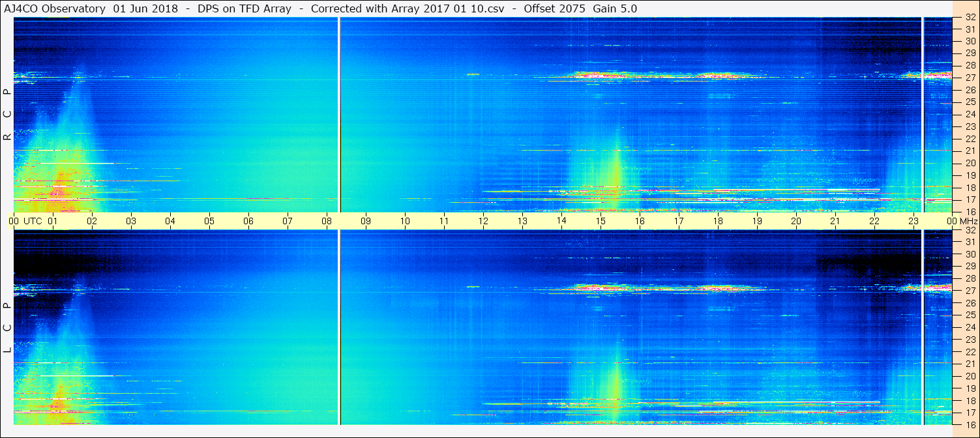Select the 04 hour tick on the time axis
Viewport: 980px width, 438px height.
pos(170,221)
